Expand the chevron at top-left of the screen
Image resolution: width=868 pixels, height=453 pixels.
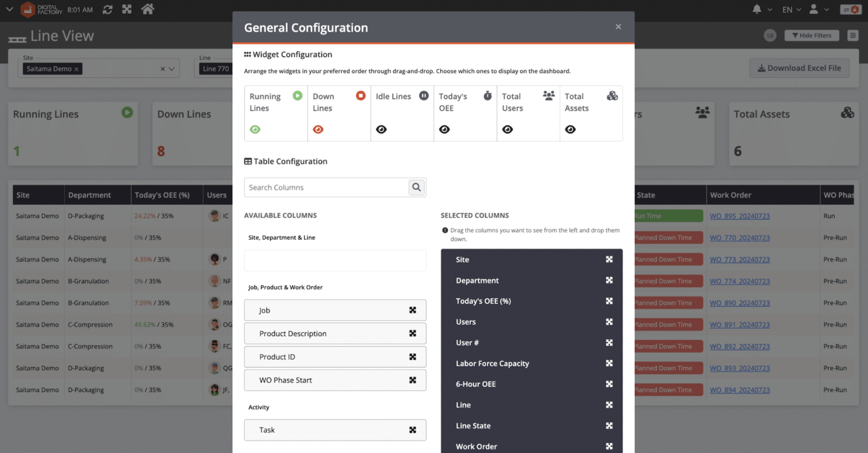tap(9, 9)
